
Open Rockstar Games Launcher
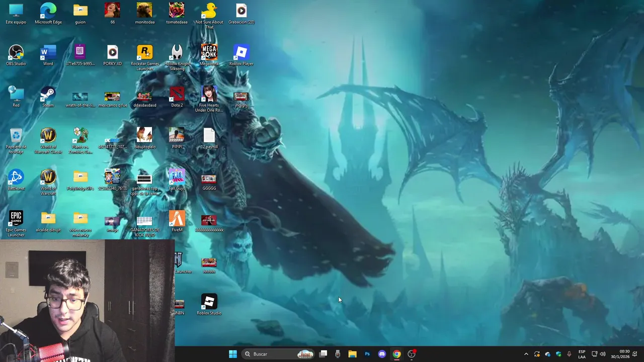144,58
